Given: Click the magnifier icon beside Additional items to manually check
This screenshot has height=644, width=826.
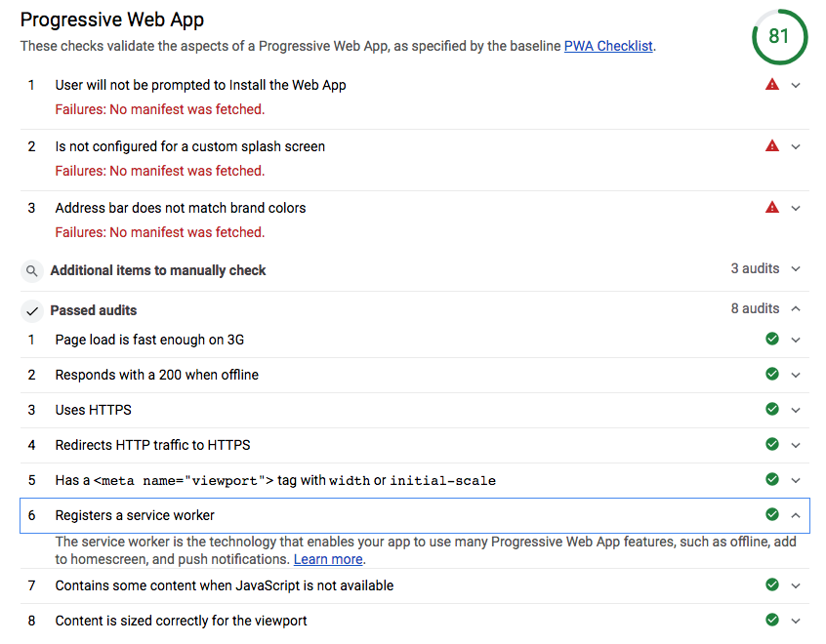Looking at the screenshot, I should click(31, 270).
